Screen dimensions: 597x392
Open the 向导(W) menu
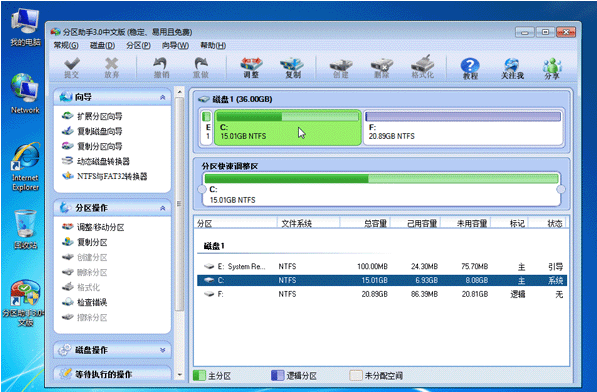175,45
